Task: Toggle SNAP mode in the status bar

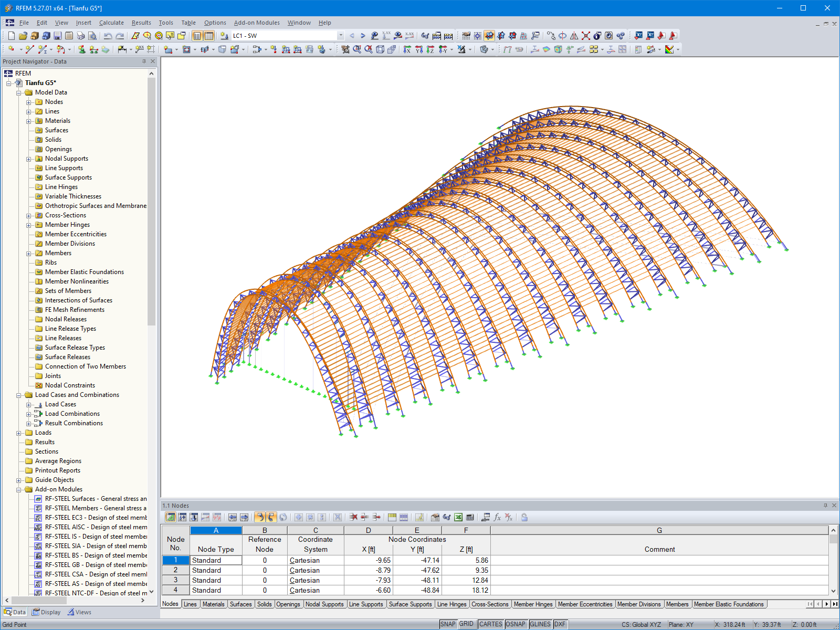Action: click(x=449, y=624)
